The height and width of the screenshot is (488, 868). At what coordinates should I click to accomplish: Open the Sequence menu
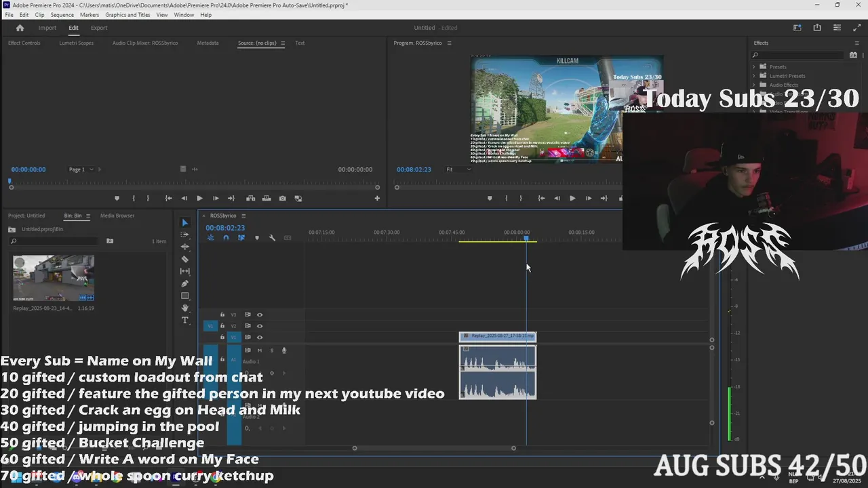(62, 14)
